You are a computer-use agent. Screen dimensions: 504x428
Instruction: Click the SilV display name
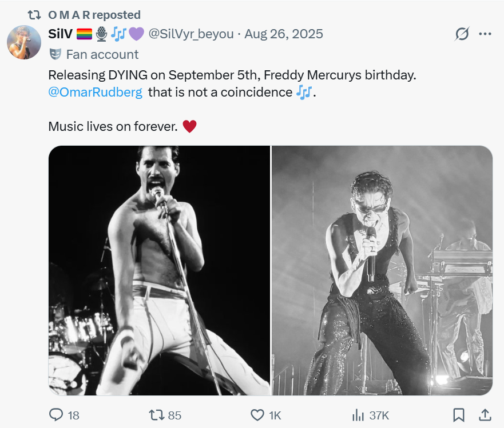point(60,34)
